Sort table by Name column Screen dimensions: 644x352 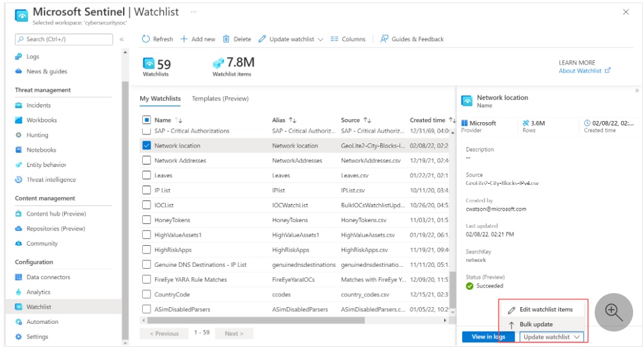tap(168, 120)
